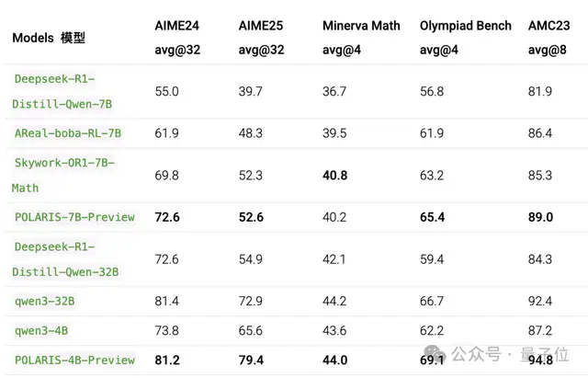588x378 pixels.
Task: Select the AMC23 column header
Action: point(549,26)
